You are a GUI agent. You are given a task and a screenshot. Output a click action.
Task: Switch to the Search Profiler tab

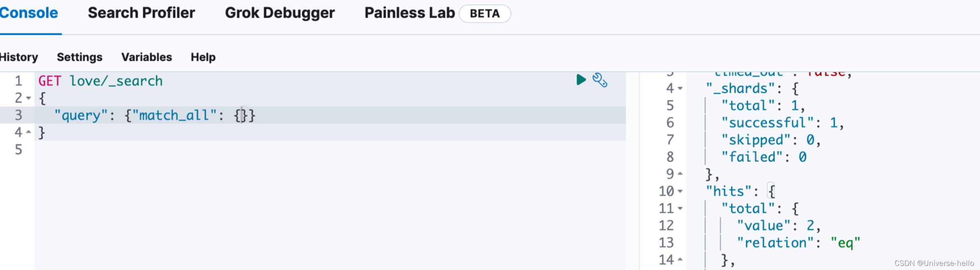(x=141, y=13)
